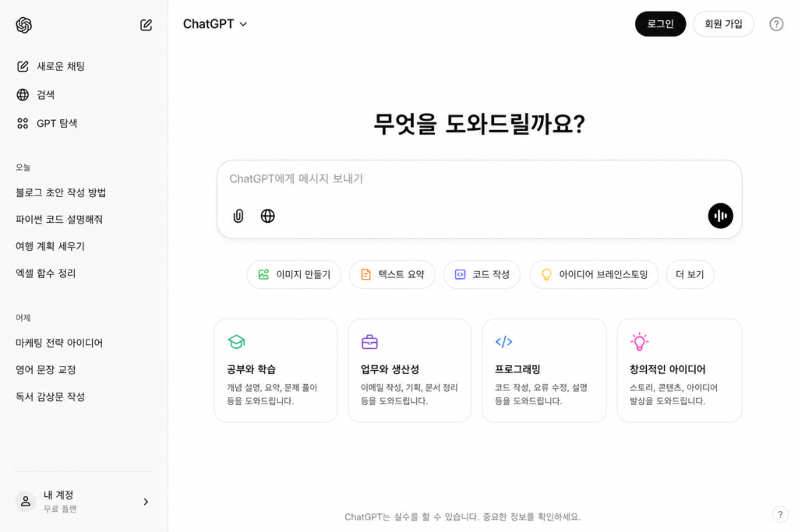
Task: Click the ChatGPT logo icon in the sidebar
Action: coord(23,24)
